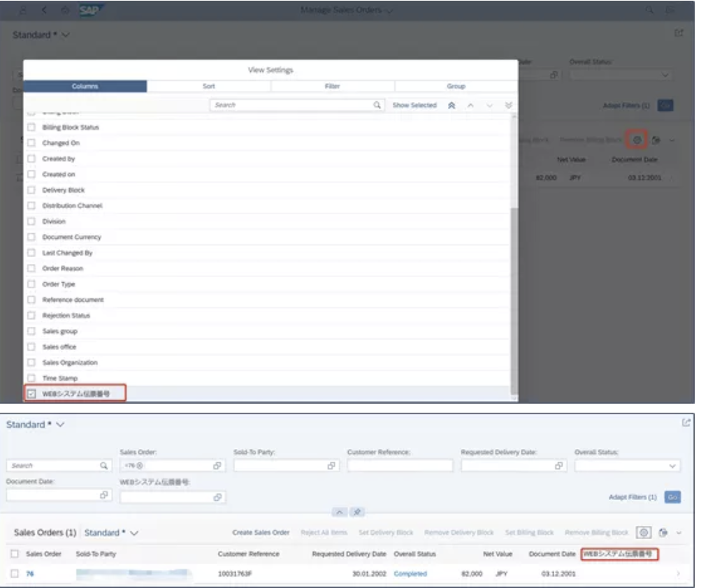Check the Created by column checkbox
This screenshot has height=588, width=701.
click(31, 159)
